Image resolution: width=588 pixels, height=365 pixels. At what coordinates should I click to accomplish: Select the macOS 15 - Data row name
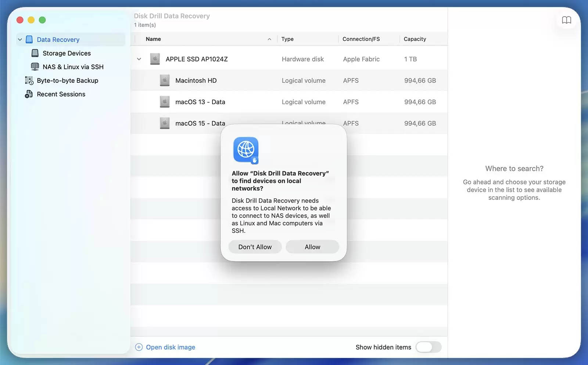click(x=200, y=123)
